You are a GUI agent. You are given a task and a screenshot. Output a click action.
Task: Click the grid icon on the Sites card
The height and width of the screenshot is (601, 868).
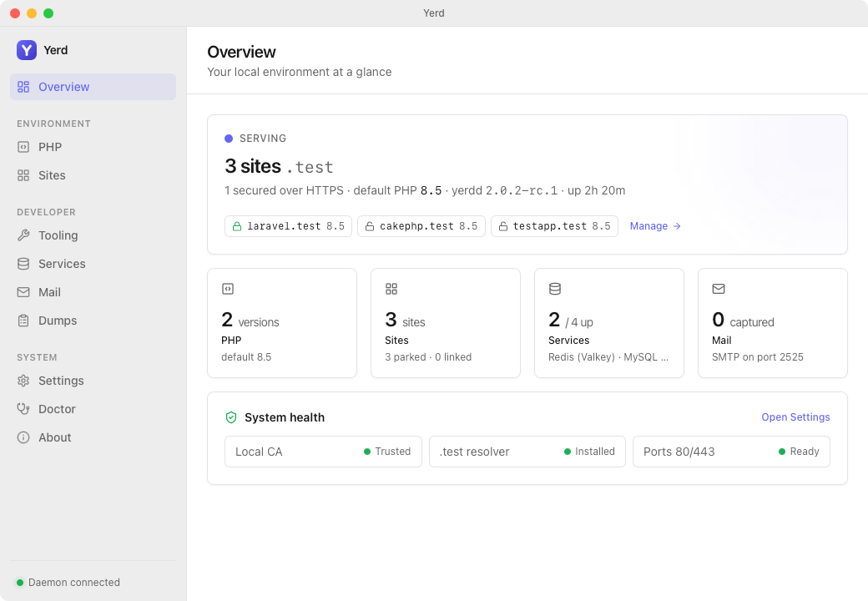391,289
